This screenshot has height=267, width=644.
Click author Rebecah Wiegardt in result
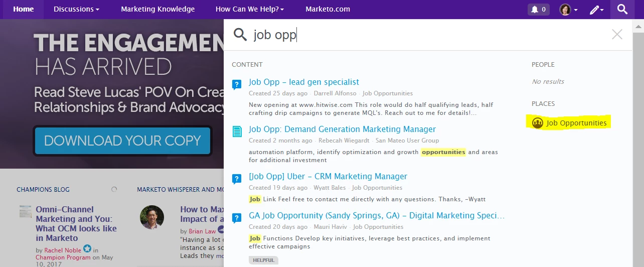pyautogui.click(x=344, y=141)
